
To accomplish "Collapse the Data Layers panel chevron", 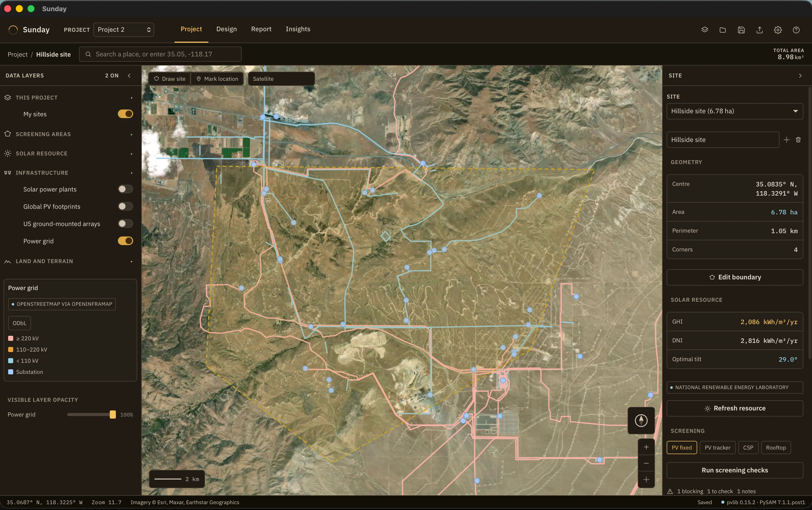I will (x=129, y=75).
